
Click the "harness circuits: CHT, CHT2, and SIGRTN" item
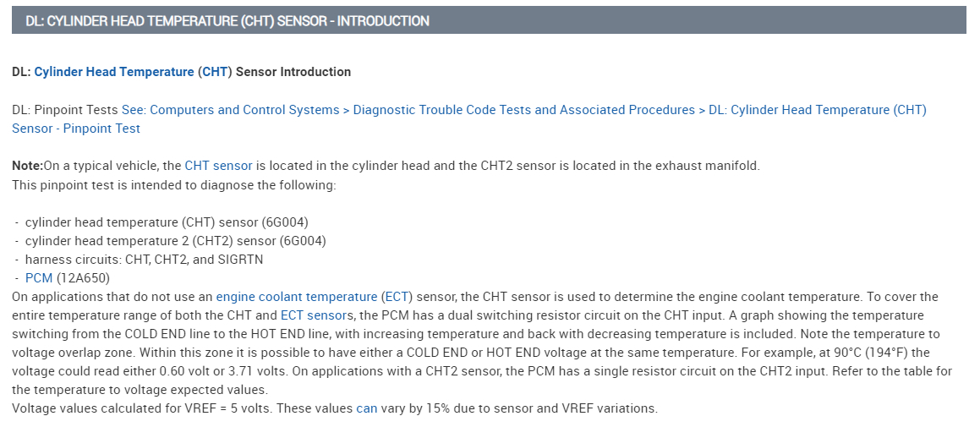(x=144, y=260)
